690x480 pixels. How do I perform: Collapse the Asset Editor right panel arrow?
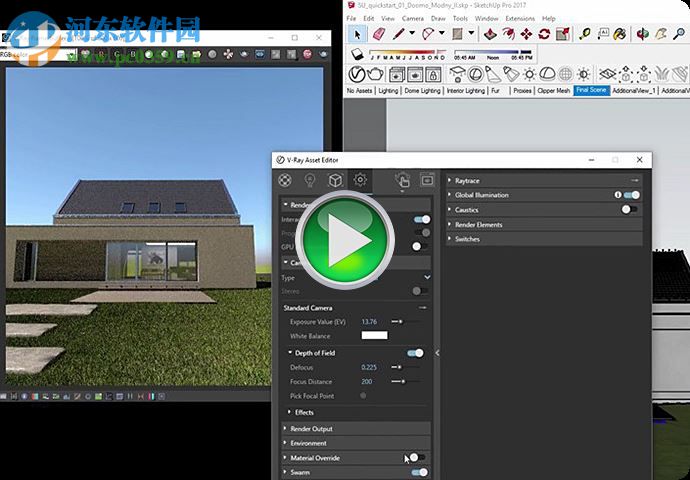(x=437, y=353)
